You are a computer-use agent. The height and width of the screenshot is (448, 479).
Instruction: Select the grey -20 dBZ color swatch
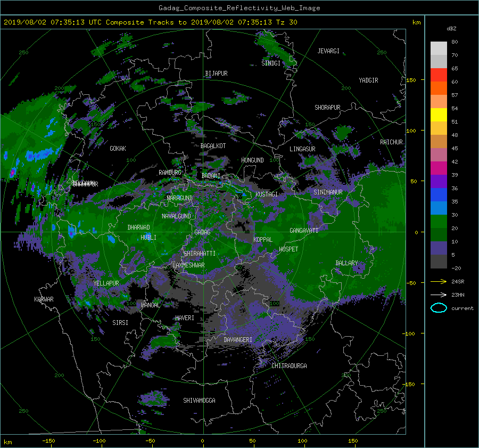point(439,261)
